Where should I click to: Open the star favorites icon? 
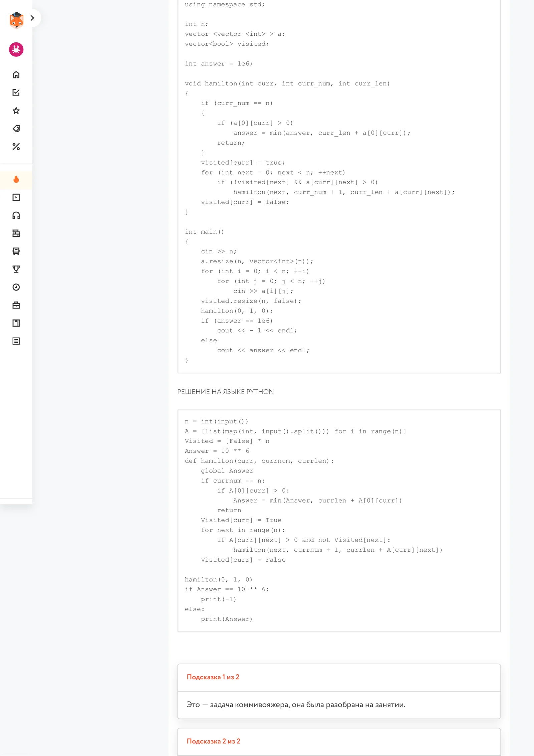click(16, 111)
